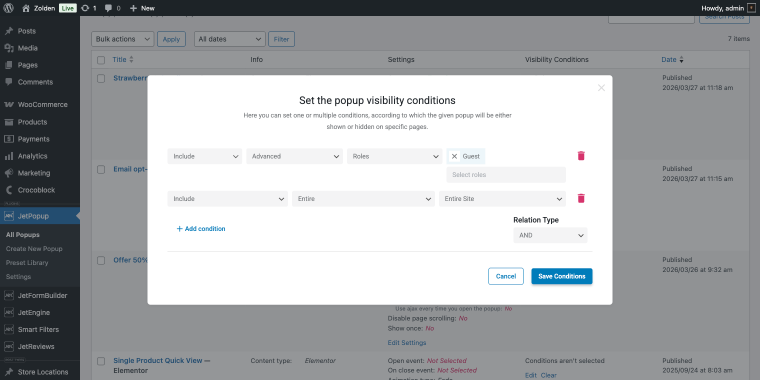Open admin user avatar icon

[x=751, y=8]
